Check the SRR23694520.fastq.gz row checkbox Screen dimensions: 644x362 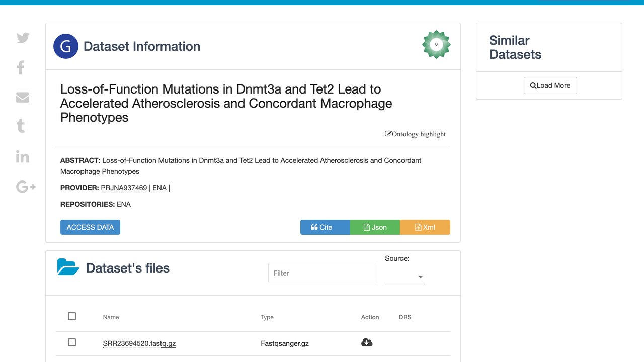point(72,342)
